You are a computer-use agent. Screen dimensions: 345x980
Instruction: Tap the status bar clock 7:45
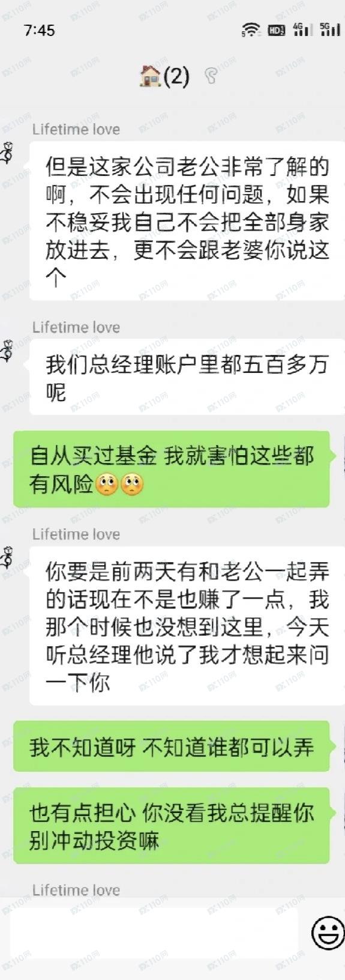[40, 30]
